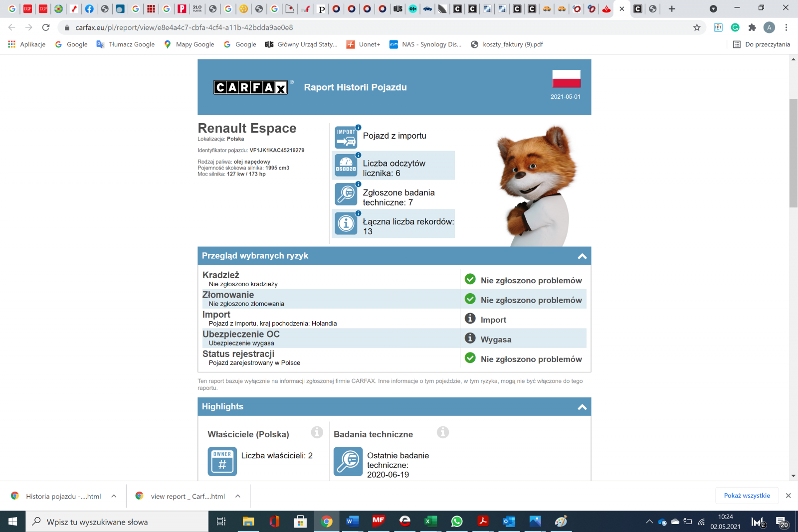Open options for Historia pojazdu download
Screen dimensions: 798x532
[x=114, y=496]
